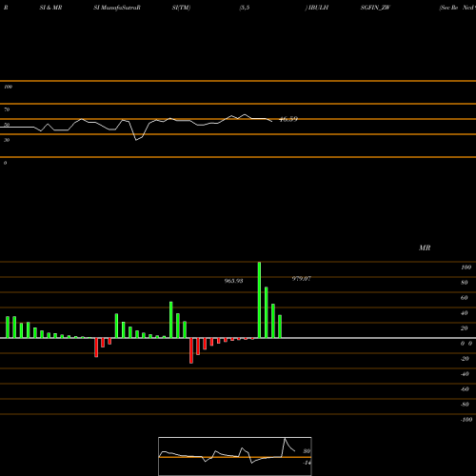Screen dimensions: 476x476
Task: Click the -80 label on MR axis
Action: (465, 405)
